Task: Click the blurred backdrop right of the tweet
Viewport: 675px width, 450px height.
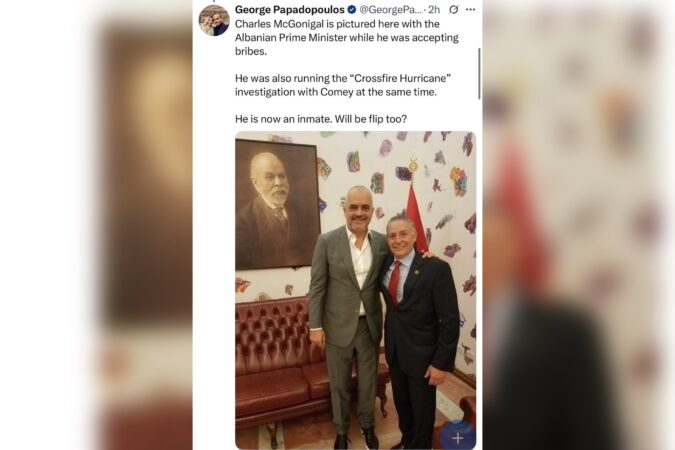Action: (x=579, y=225)
